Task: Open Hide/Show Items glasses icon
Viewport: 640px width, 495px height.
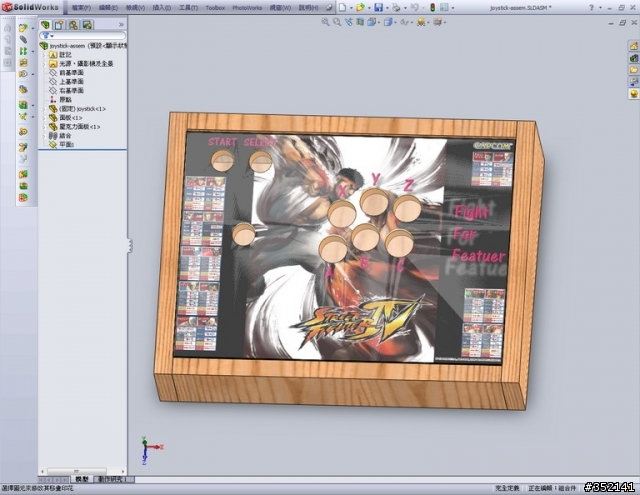Action: click(404, 22)
